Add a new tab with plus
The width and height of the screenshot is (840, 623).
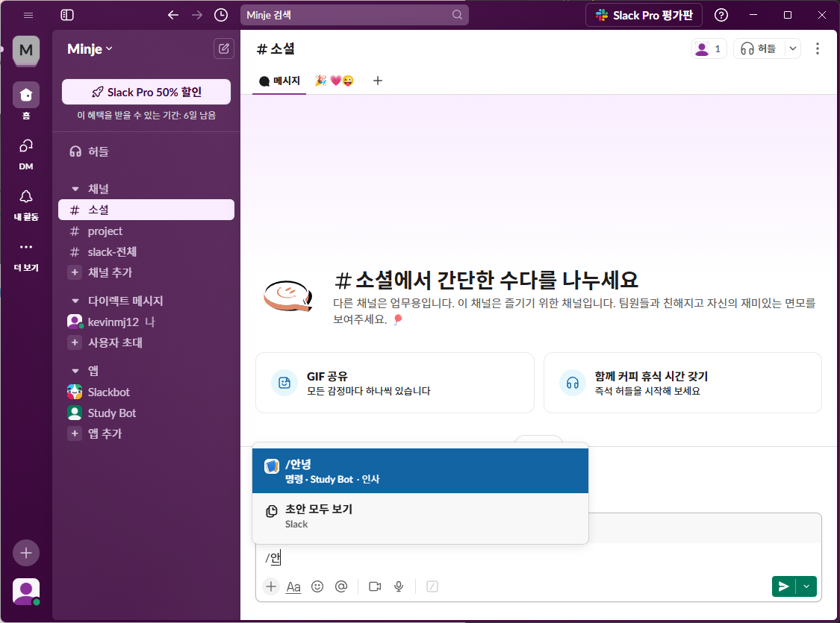pos(378,81)
